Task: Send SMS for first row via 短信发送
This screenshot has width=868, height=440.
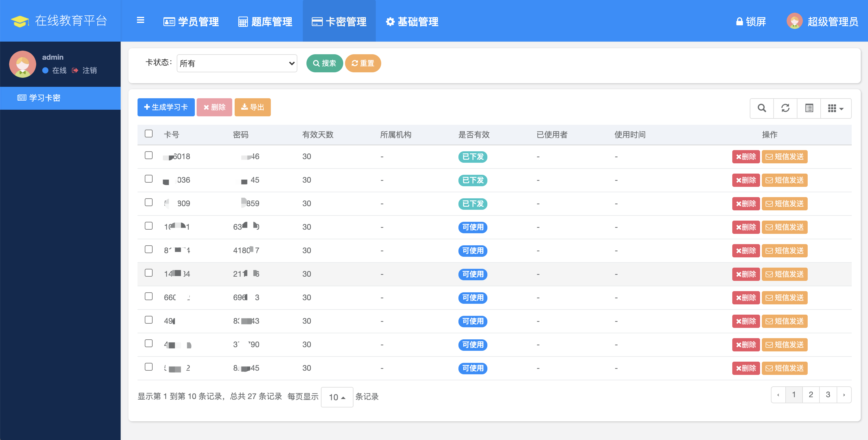Action: coord(784,156)
